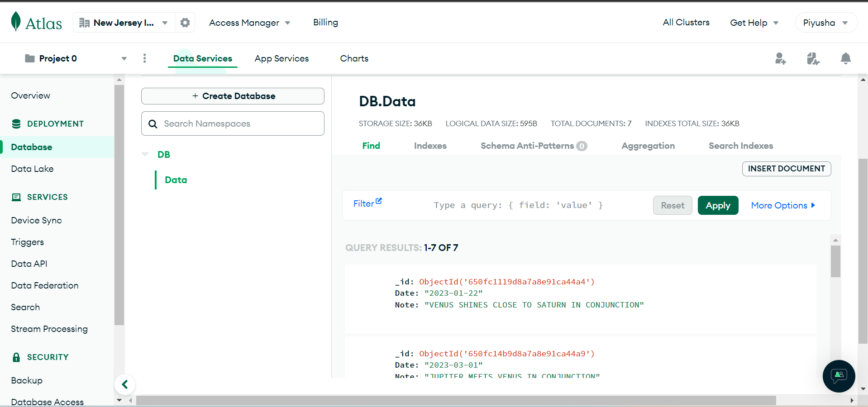Open Device Sync in the sidebar
This screenshot has width=868, height=407.
[36, 220]
